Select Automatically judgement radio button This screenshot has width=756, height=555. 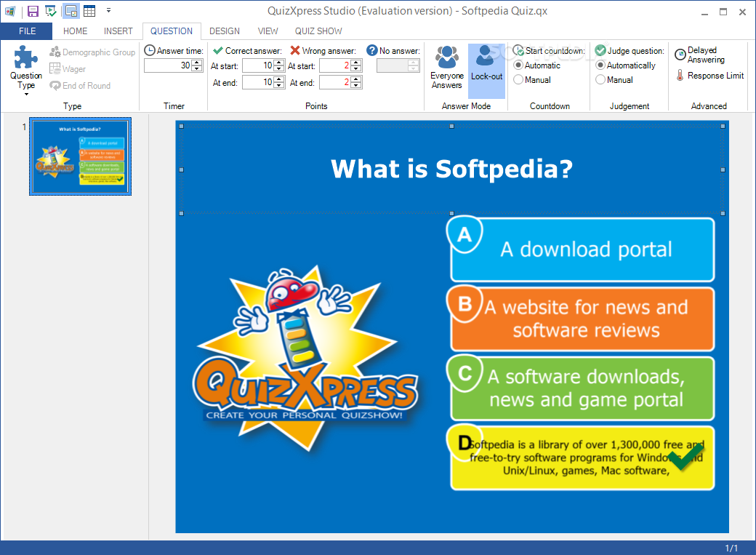tap(600, 65)
